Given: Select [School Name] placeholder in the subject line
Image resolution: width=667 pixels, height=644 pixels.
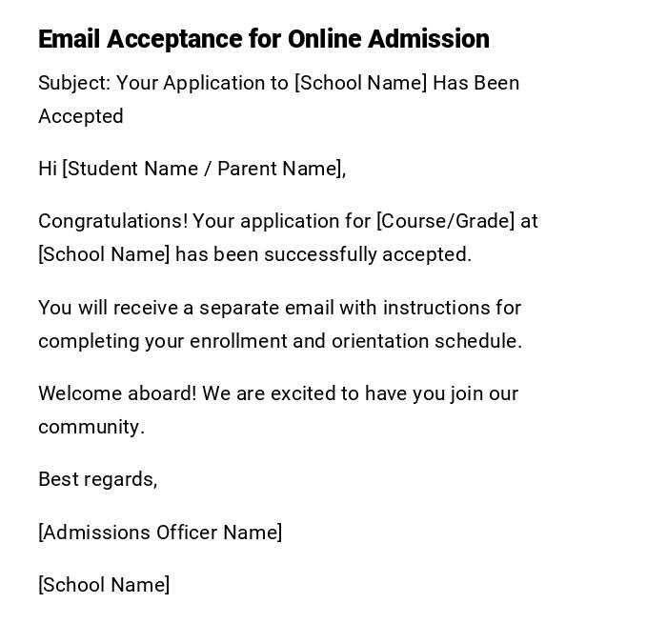Looking at the screenshot, I should coord(360,83).
